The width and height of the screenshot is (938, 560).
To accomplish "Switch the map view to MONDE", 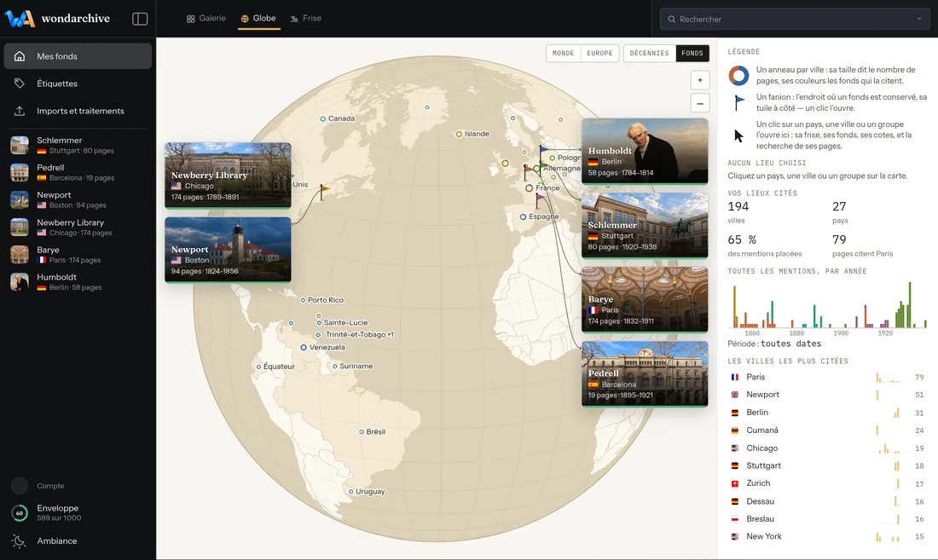I will click(563, 53).
